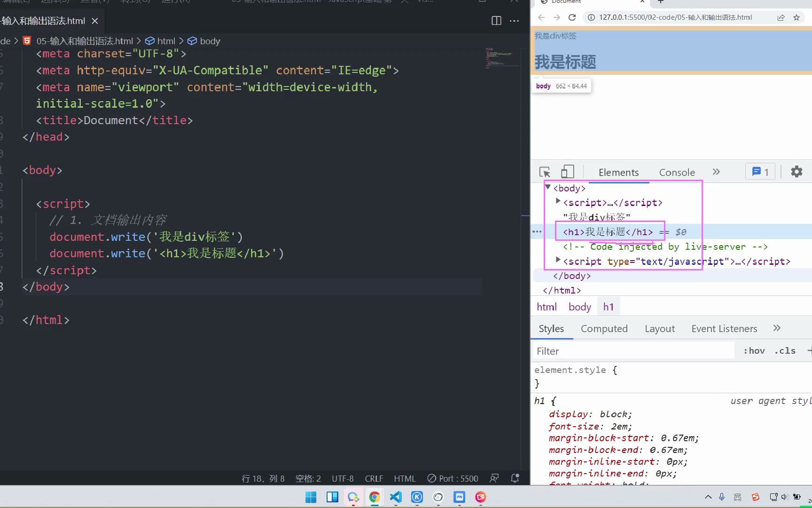Focus the Styles Filter input
Image resolution: width=812 pixels, height=508 pixels.
(x=632, y=351)
